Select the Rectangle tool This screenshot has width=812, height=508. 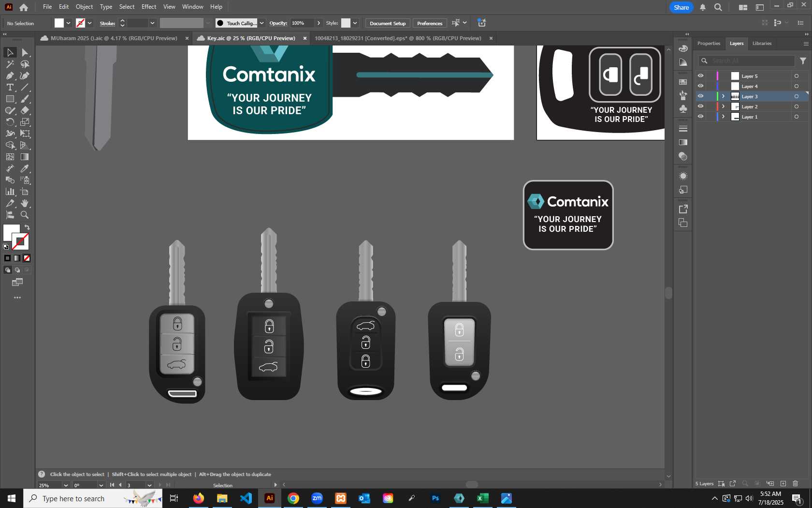10,99
